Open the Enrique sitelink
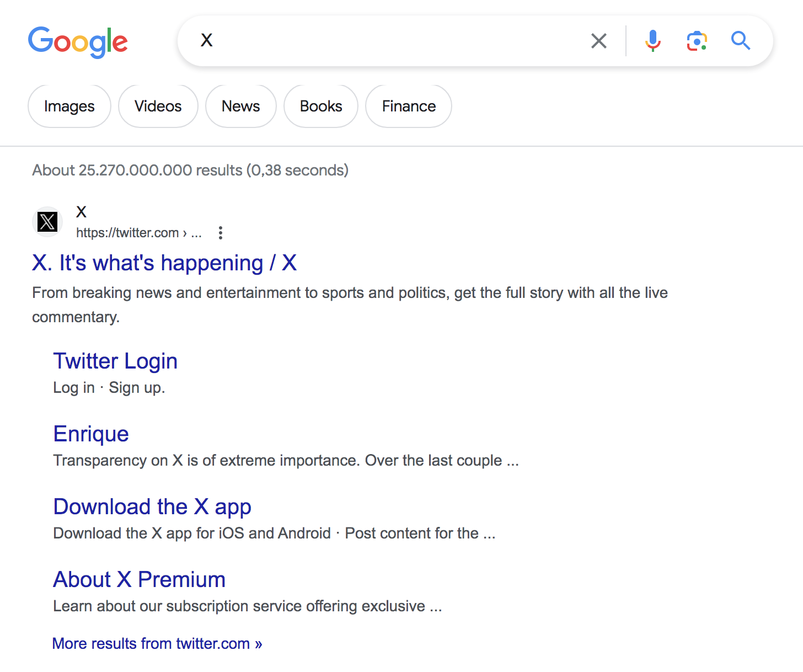 [x=90, y=434]
